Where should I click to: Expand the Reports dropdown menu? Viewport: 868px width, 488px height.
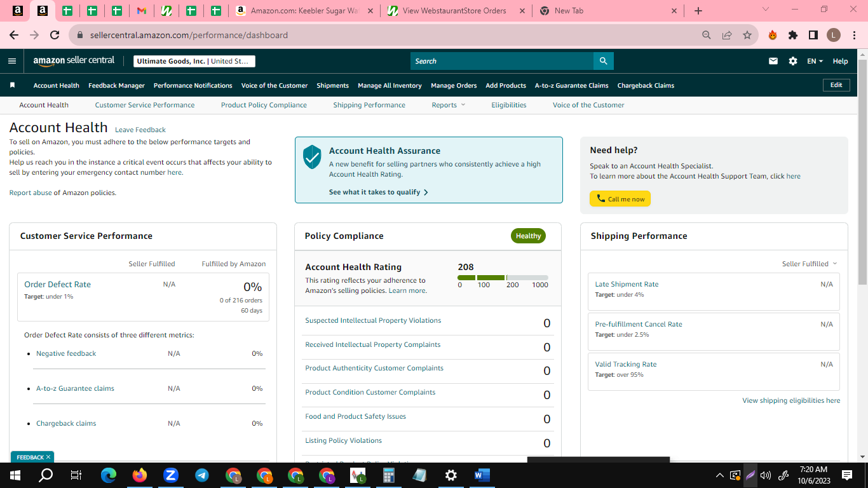449,105
